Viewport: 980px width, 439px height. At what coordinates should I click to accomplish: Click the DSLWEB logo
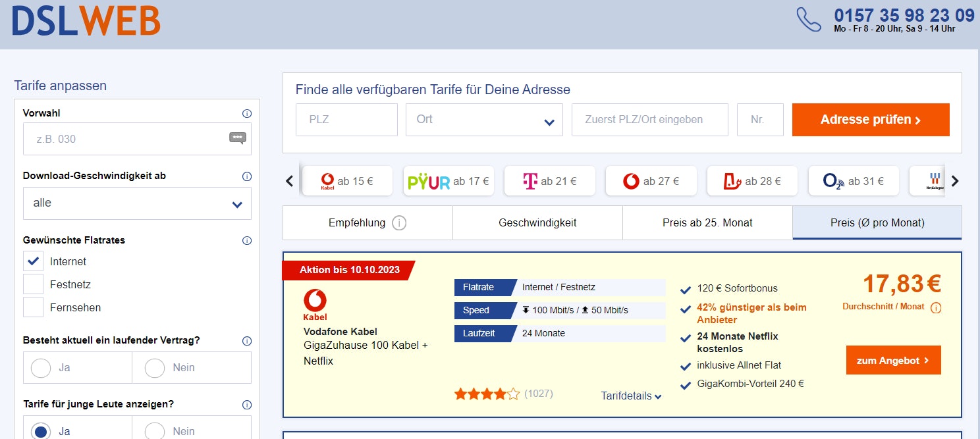pos(86,20)
